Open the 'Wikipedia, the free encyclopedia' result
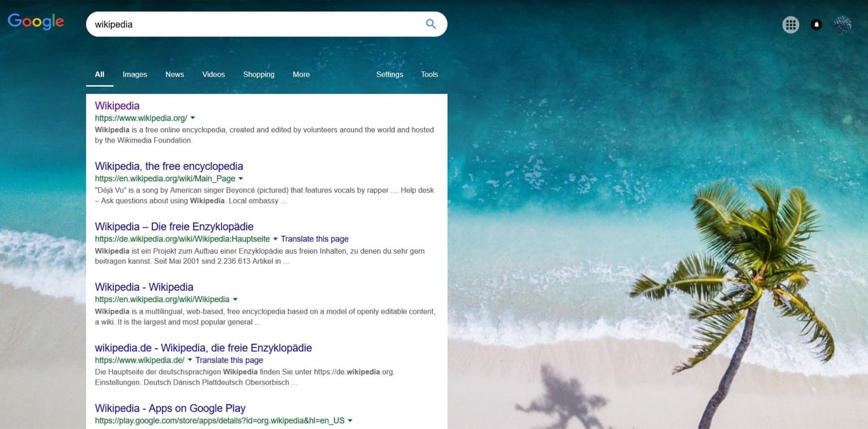The height and width of the screenshot is (429, 868). tap(169, 166)
